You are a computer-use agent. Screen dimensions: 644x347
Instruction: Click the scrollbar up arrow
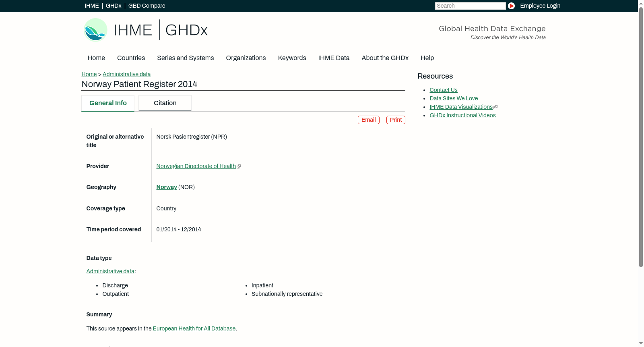click(641, 3)
